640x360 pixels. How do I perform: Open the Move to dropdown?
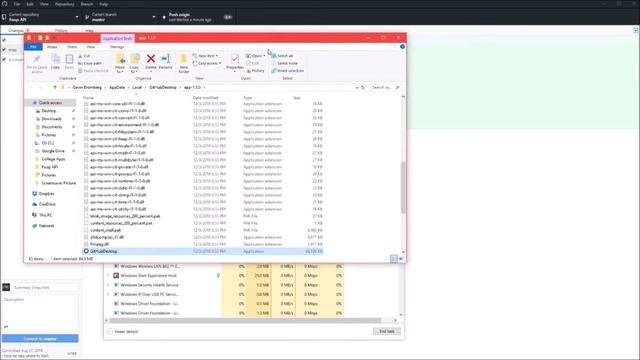click(120, 63)
